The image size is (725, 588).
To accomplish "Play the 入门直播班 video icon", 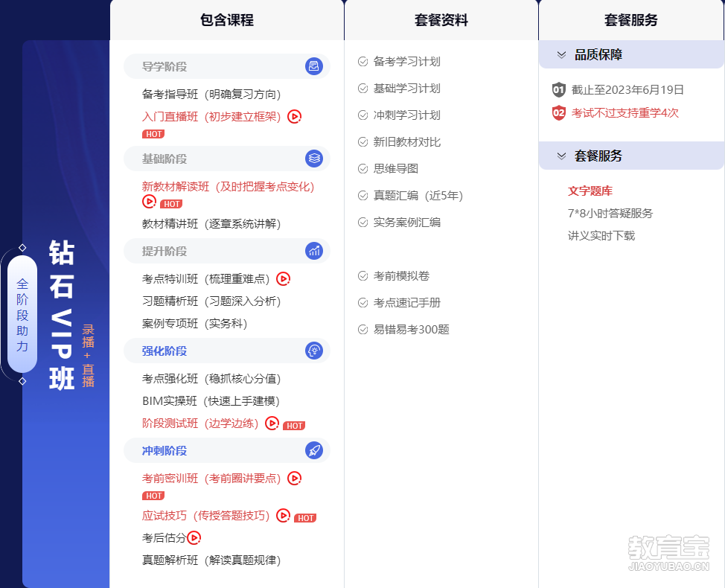I will (294, 117).
